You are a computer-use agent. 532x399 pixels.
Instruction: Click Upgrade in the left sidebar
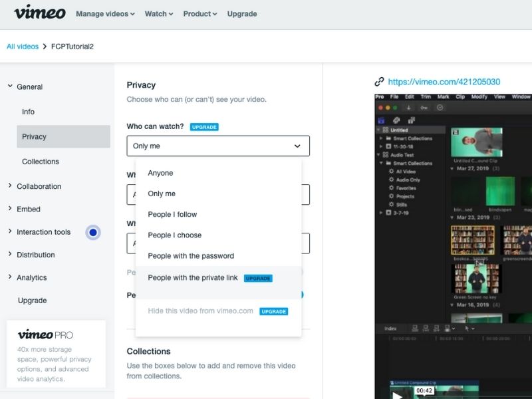[32, 301]
